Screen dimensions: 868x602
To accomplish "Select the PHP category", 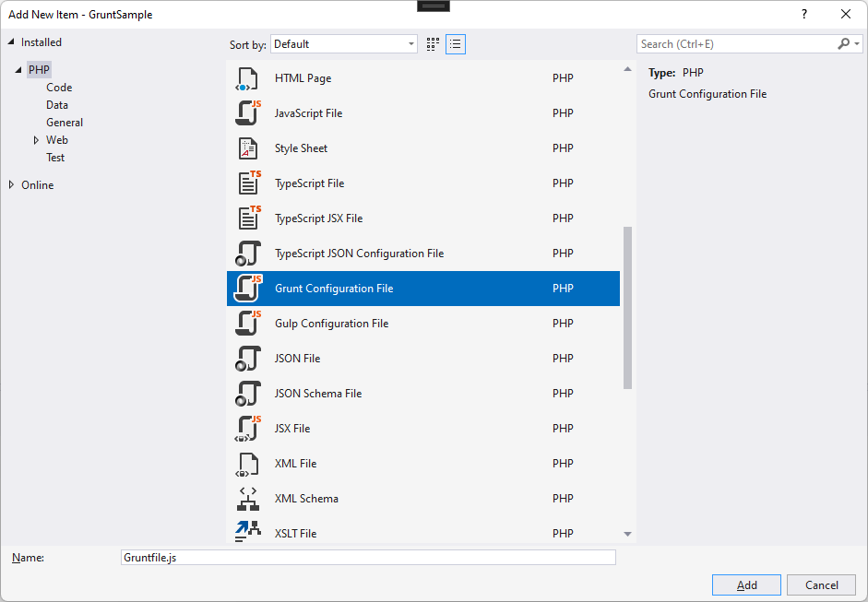I will click(x=39, y=70).
